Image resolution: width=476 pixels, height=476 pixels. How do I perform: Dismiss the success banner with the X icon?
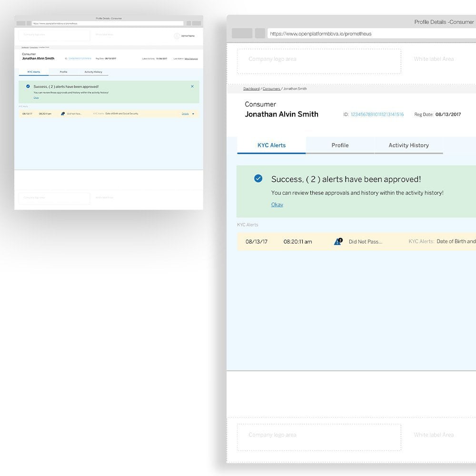[192, 86]
